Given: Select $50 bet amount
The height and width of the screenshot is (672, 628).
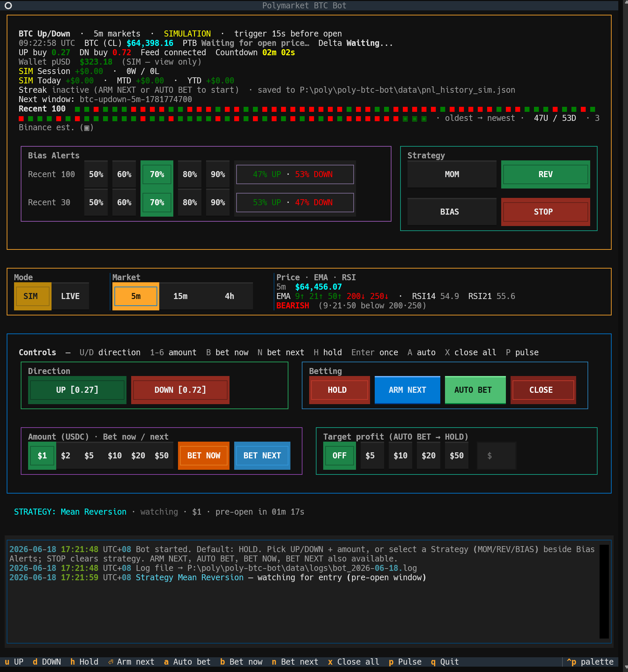Looking at the screenshot, I should [162, 455].
